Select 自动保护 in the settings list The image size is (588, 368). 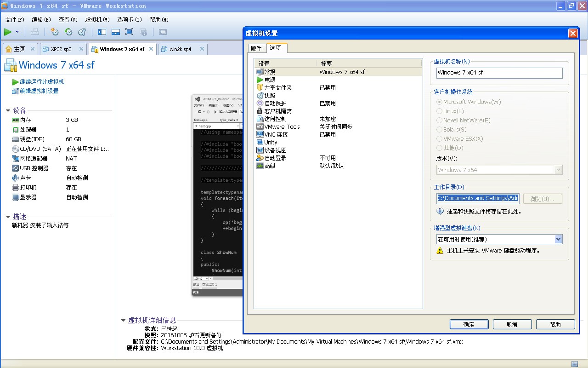click(x=338, y=103)
